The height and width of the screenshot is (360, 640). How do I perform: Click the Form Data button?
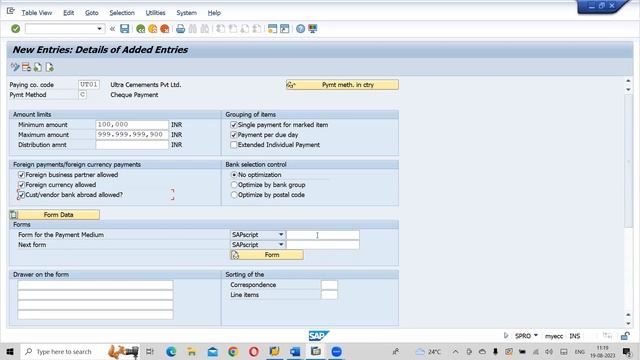[x=54, y=215]
